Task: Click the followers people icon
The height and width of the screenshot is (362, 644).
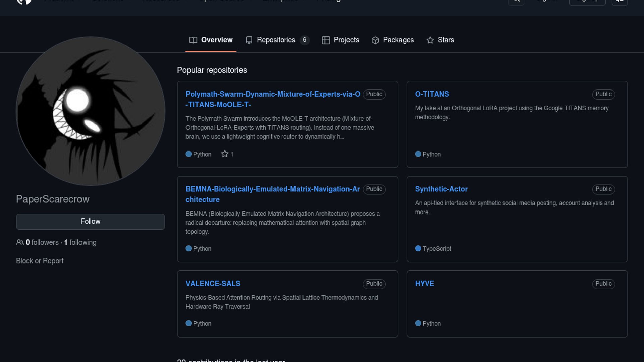Action: [x=20, y=242]
